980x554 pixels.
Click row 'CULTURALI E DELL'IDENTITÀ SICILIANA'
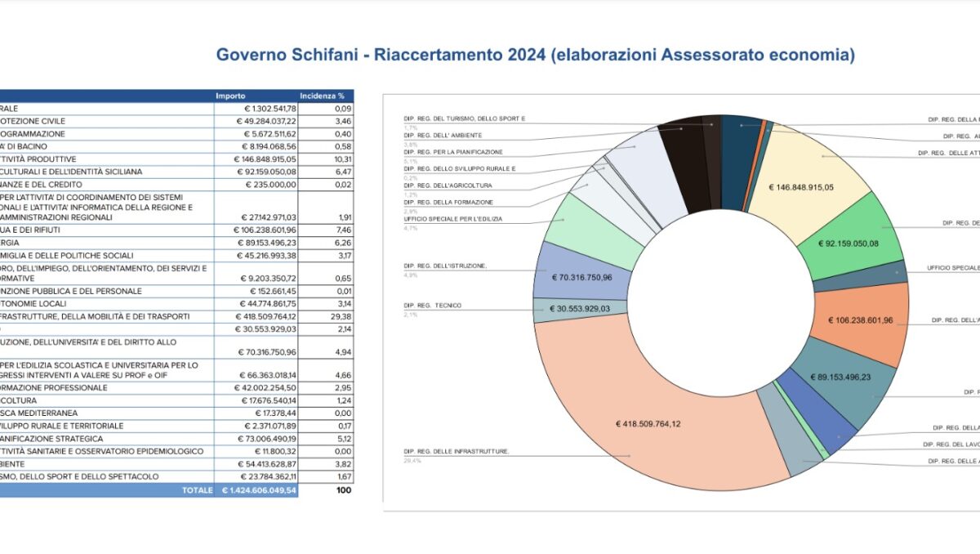pos(71,172)
